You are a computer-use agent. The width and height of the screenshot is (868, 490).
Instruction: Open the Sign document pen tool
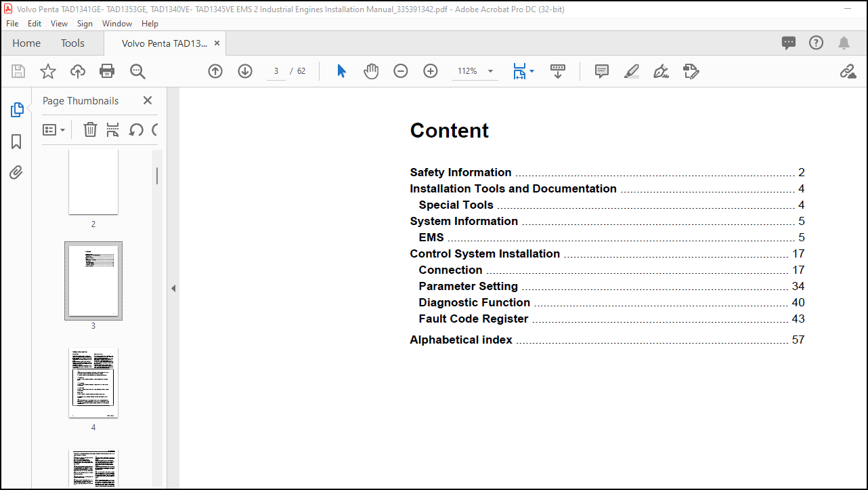pyautogui.click(x=661, y=71)
